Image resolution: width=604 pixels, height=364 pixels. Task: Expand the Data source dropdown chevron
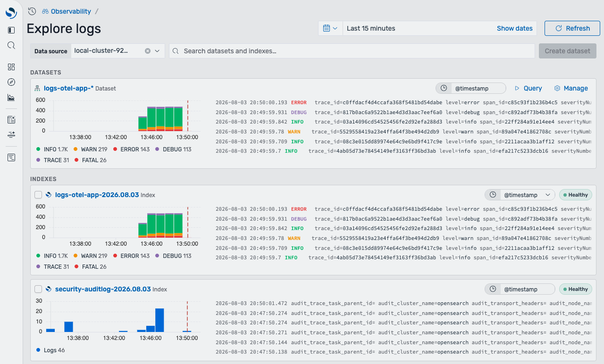(x=158, y=51)
